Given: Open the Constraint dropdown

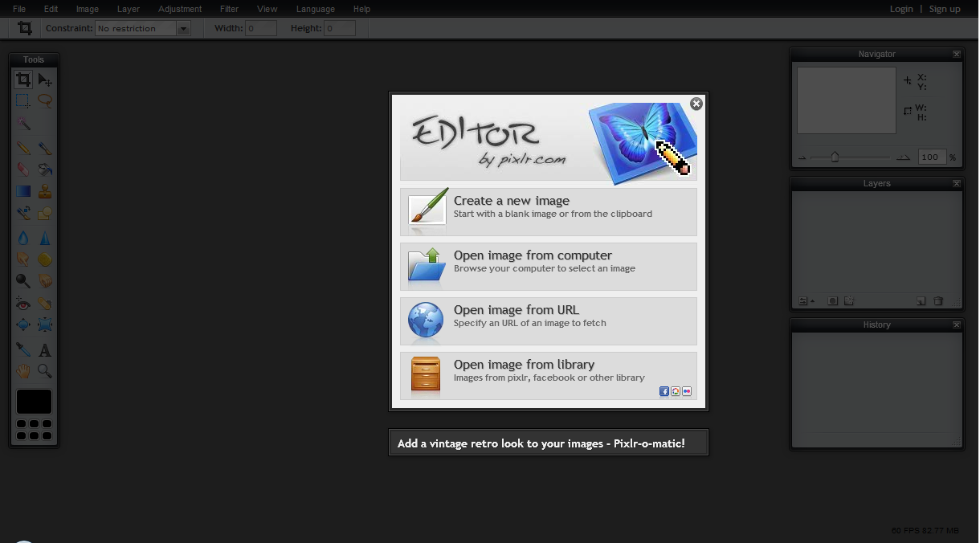Looking at the screenshot, I should click(142, 28).
